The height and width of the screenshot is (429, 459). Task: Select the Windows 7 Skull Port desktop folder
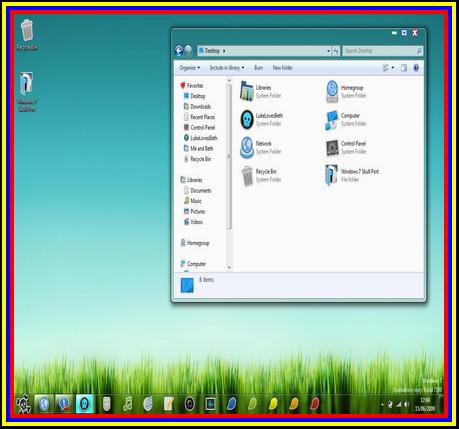tap(27, 91)
